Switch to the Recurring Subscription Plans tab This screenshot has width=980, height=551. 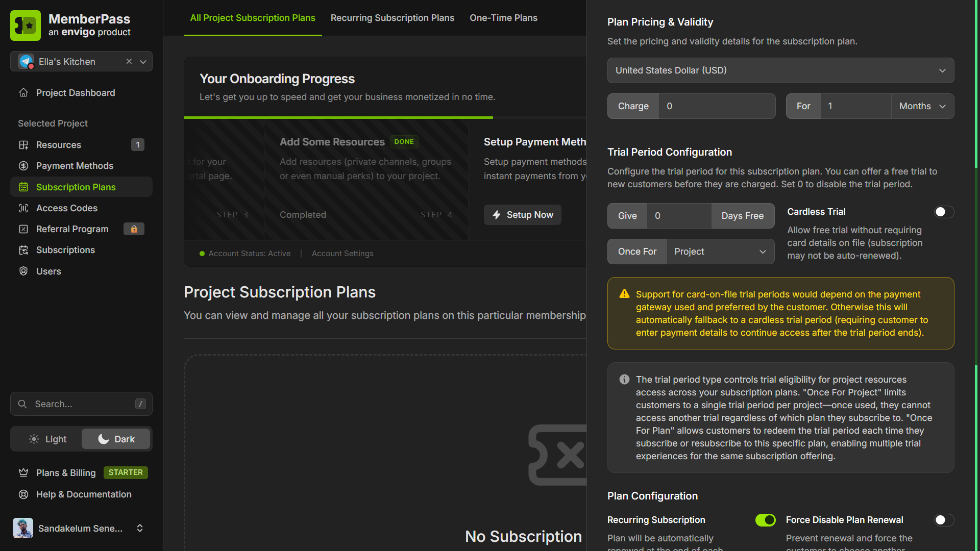393,18
